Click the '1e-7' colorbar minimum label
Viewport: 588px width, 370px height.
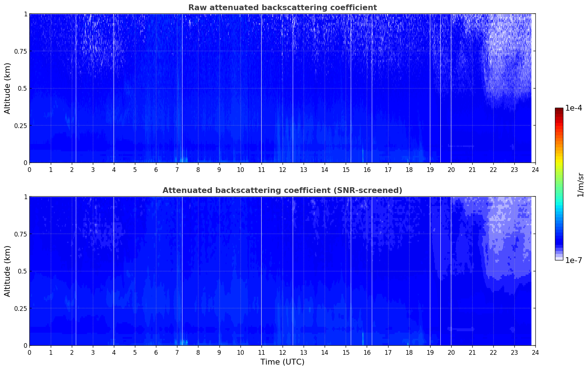pyautogui.click(x=573, y=260)
